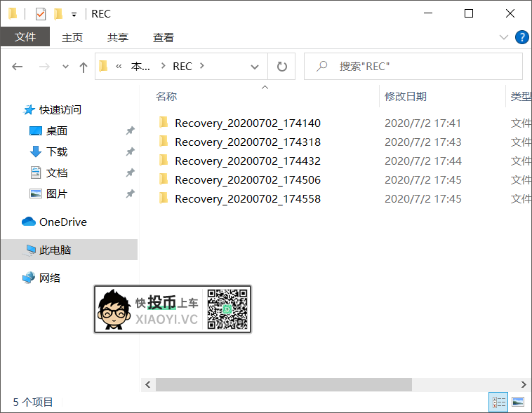Click the new folder icon in quick access toolbar
This screenshot has width=532, height=413.
click(58, 14)
